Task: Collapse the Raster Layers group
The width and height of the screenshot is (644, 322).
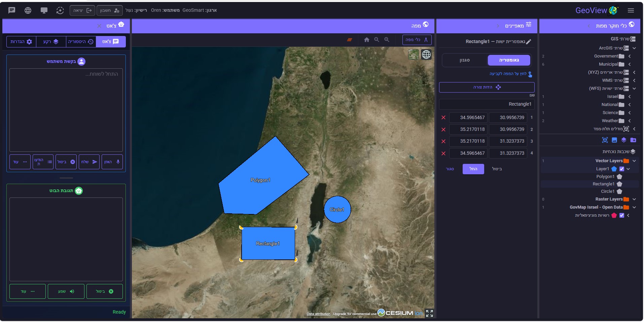Action: point(634,199)
